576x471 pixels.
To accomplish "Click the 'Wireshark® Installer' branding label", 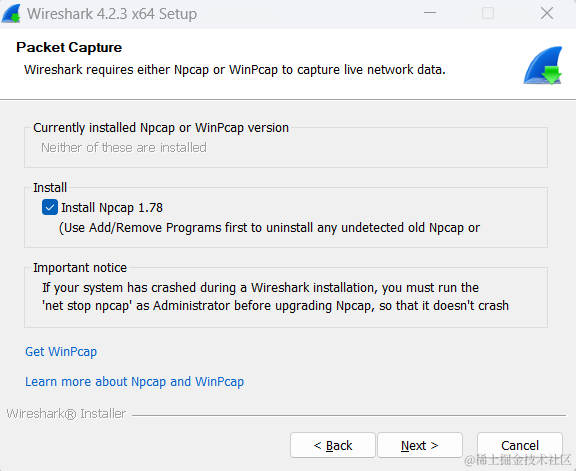I will tap(66, 414).
